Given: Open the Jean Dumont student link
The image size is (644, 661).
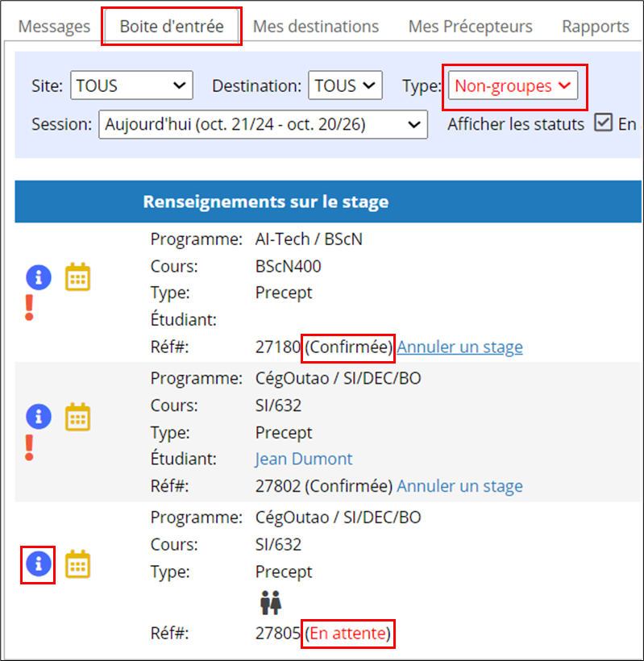Looking at the screenshot, I should click(x=303, y=459).
